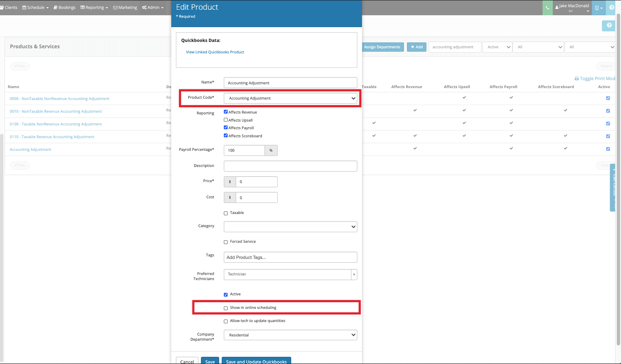Uncheck the Active checkbox in Edit Product
Screen dimensions: 621x364
[226, 295]
